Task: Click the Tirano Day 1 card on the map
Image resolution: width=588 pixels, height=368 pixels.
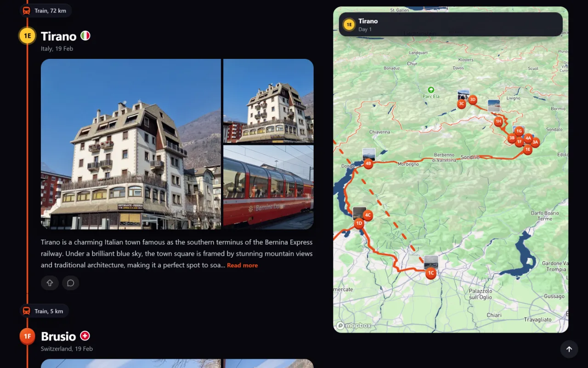Action: 451,24
